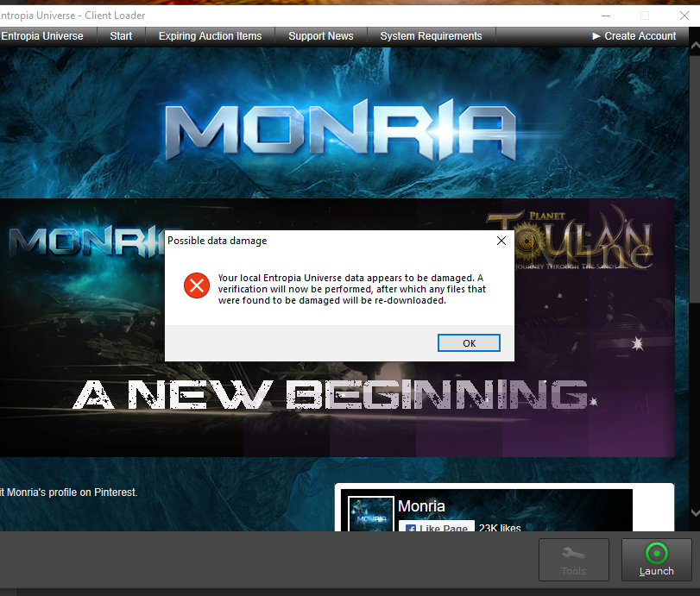Click the Create Account link
The width and height of the screenshot is (700, 596).
point(634,36)
